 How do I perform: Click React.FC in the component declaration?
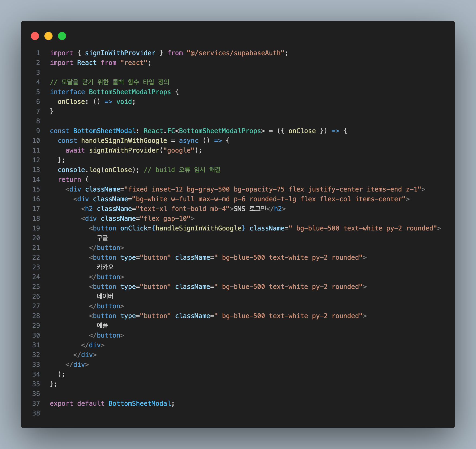[x=159, y=131]
